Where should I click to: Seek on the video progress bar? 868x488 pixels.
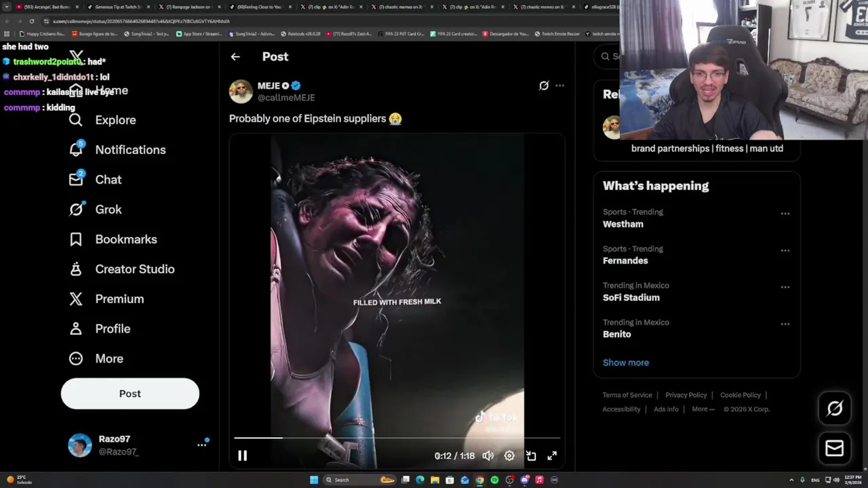click(x=397, y=438)
